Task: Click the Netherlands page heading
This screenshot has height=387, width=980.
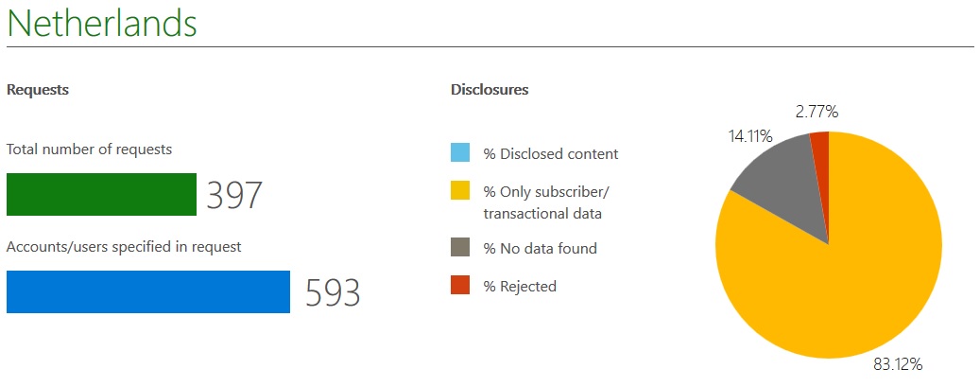Action: 102,24
